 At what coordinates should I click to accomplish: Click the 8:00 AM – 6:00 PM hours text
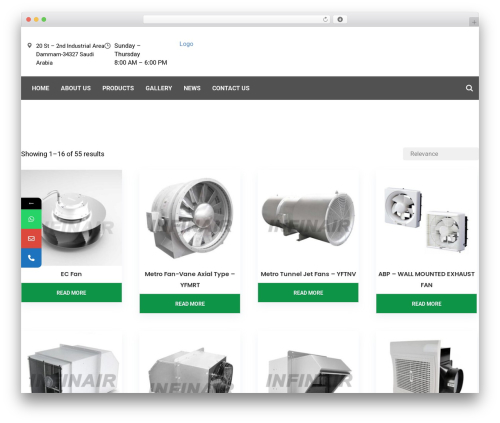[x=141, y=62]
